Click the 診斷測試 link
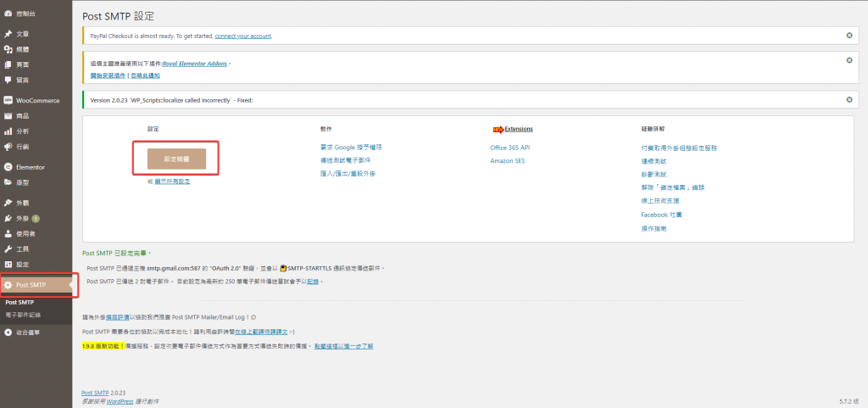This screenshot has height=408, width=868. (x=654, y=175)
